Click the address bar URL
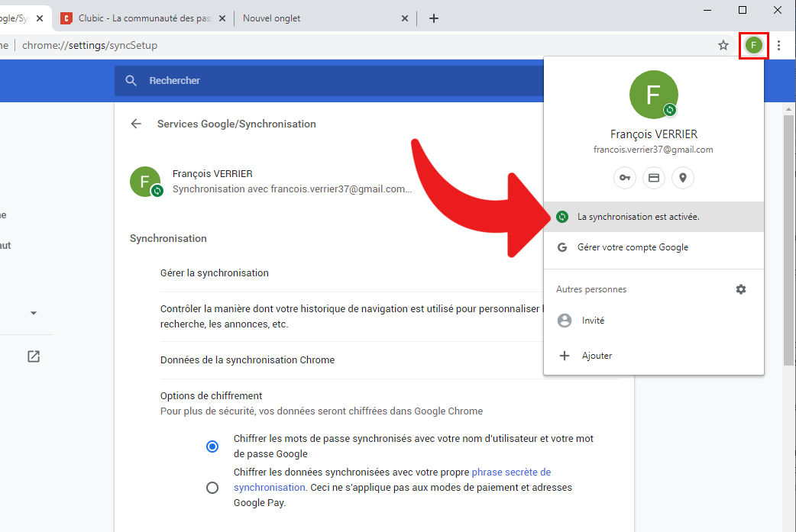This screenshot has height=532, width=796. coord(89,46)
